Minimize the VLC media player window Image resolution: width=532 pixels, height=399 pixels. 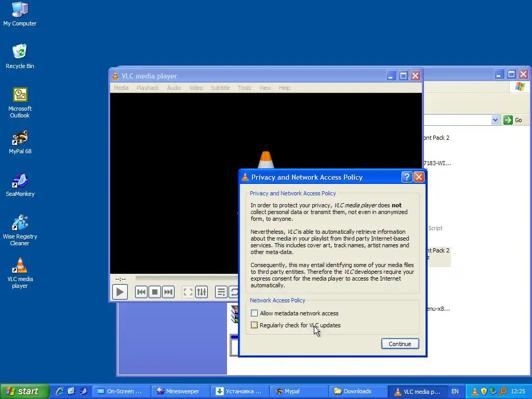(391, 76)
